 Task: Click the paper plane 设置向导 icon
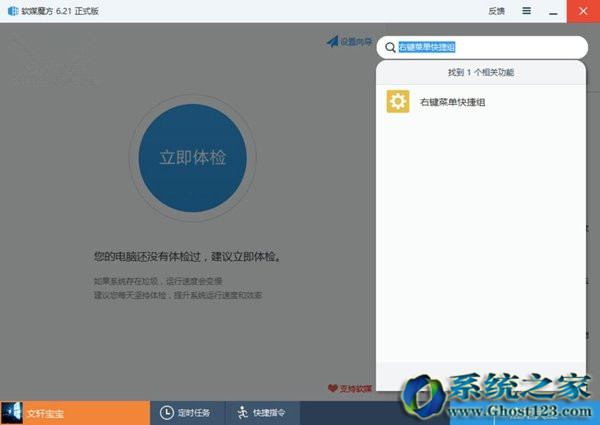332,42
